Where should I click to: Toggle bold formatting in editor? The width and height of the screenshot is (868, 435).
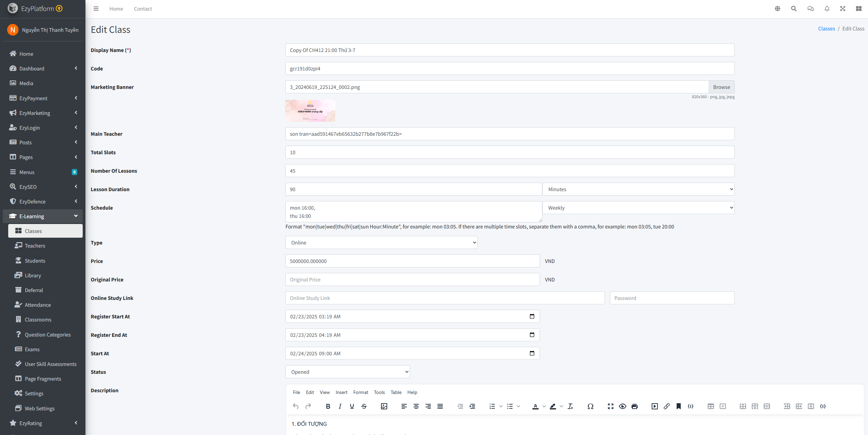(328, 406)
